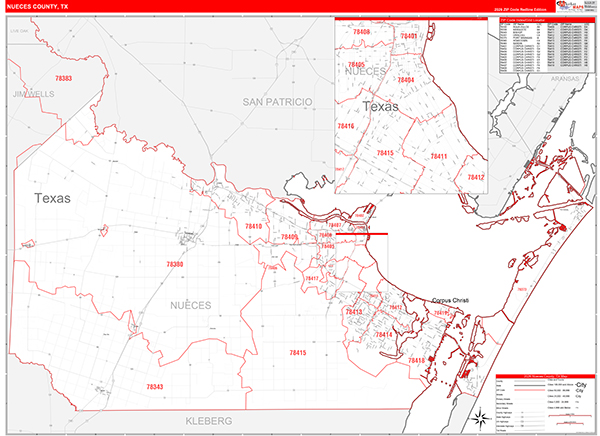Click the 78415 label inside the inset map

tap(385, 153)
